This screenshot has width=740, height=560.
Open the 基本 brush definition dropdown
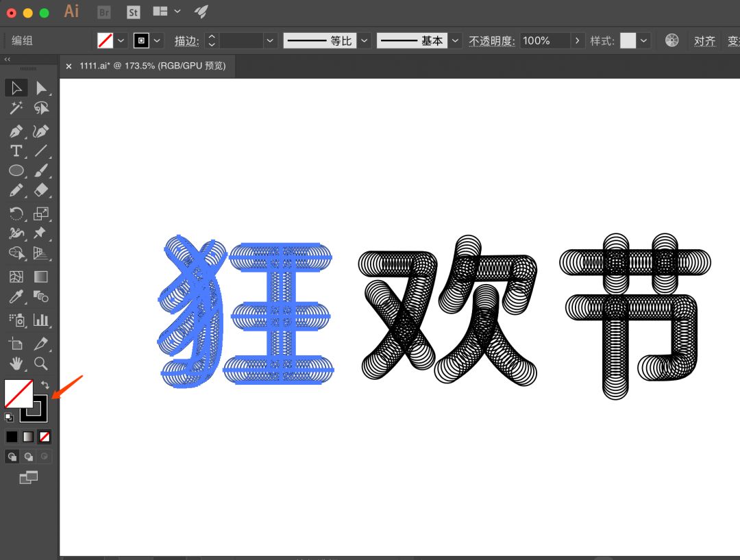coord(454,40)
